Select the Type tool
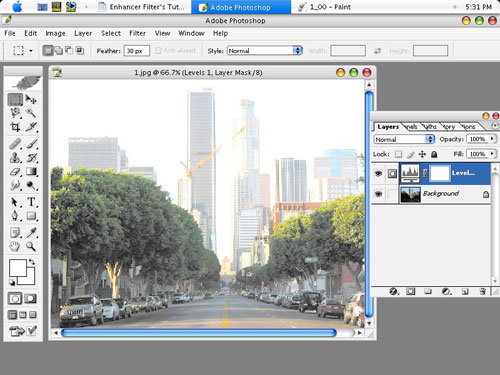The width and height of the screenshot is (500, 375). (31, 202)
